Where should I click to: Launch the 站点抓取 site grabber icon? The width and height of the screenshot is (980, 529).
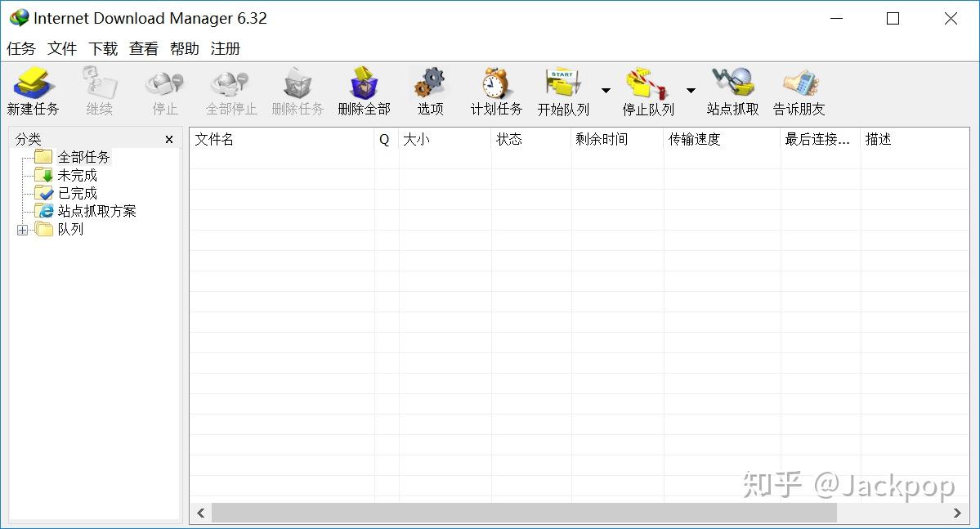click(732, 83)
